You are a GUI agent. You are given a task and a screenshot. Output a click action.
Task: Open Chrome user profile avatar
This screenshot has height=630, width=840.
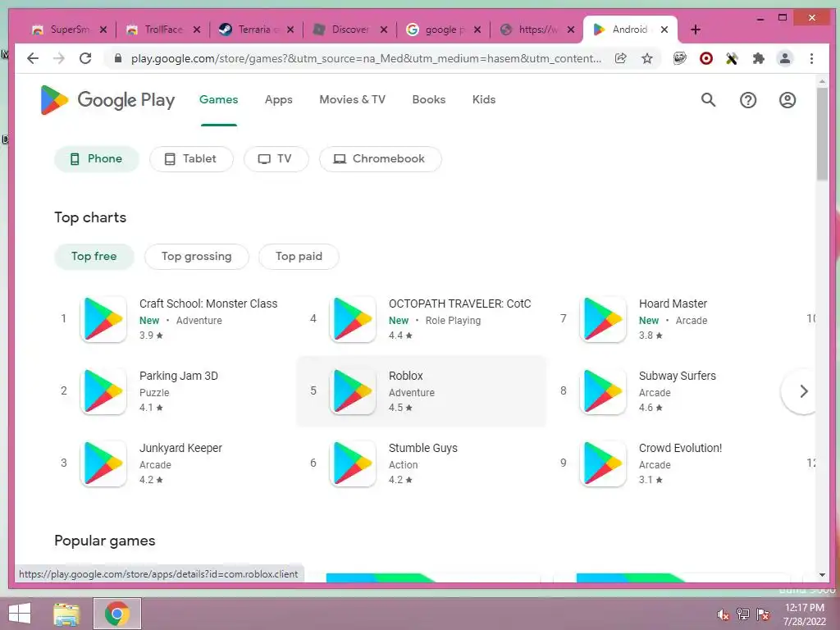785,58
